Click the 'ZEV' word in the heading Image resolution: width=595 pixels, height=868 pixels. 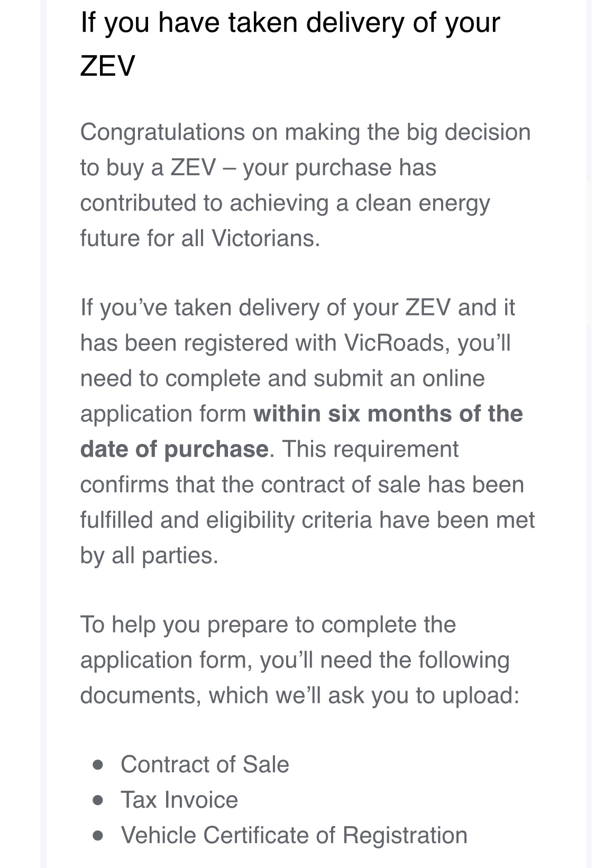[x=107, y=67]
